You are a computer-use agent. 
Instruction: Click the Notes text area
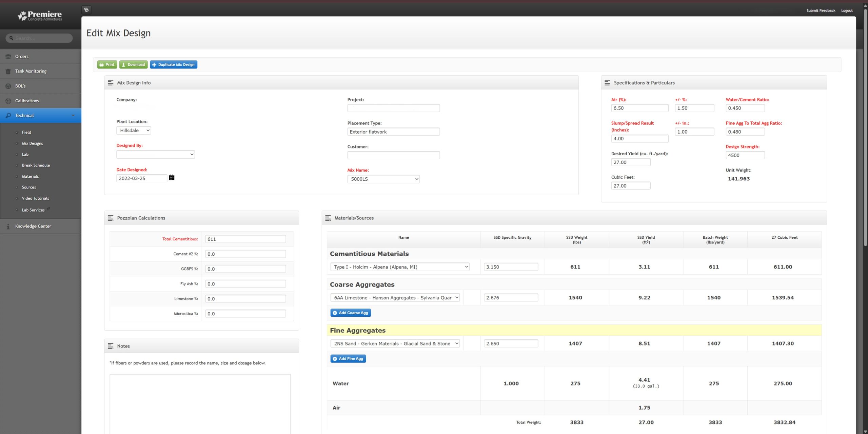click(200, 403)
